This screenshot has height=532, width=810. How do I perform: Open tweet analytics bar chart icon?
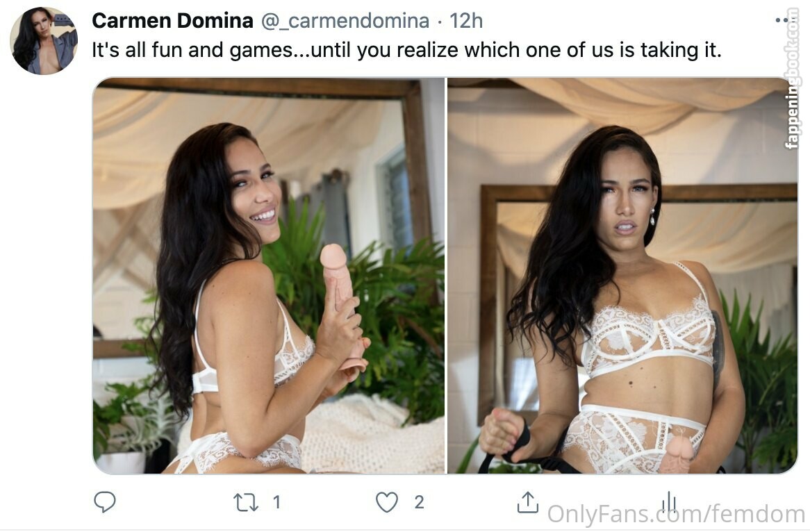tap(668, 502)
